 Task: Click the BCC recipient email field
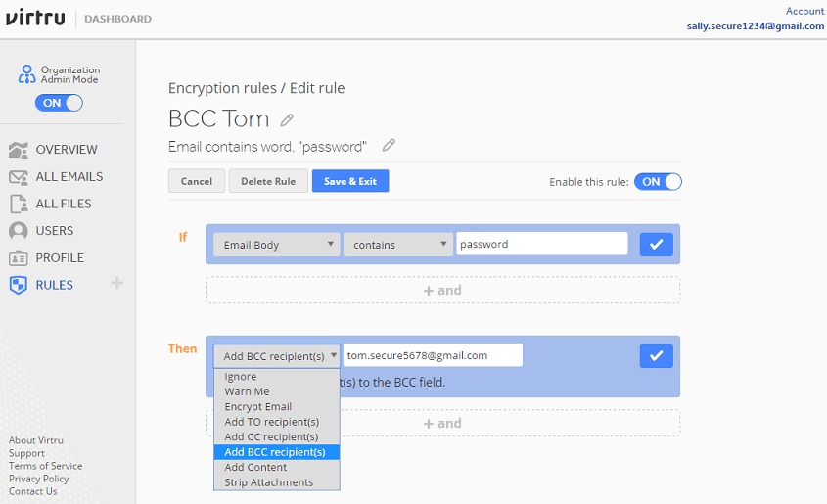click(x=433, y=355)
